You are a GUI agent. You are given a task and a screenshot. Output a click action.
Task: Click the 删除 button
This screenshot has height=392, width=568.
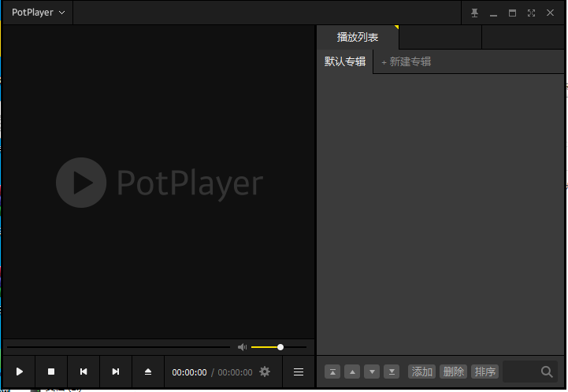(453, 372)
